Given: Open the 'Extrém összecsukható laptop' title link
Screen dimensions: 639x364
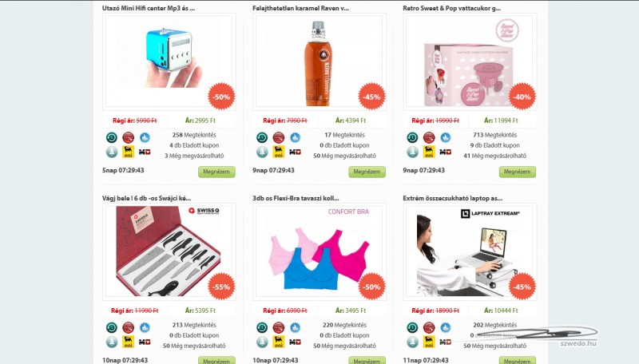Looking at the screenshot, I should [452, 198].
